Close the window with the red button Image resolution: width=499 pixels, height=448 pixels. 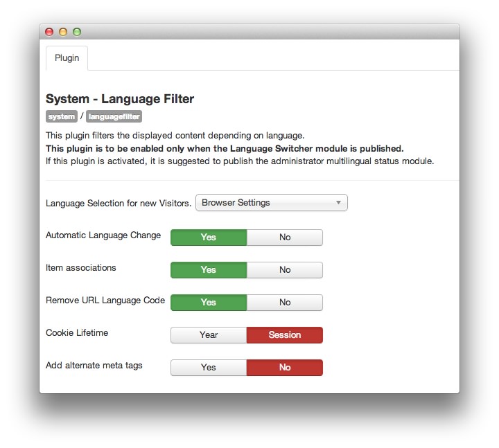coord(49,32)
